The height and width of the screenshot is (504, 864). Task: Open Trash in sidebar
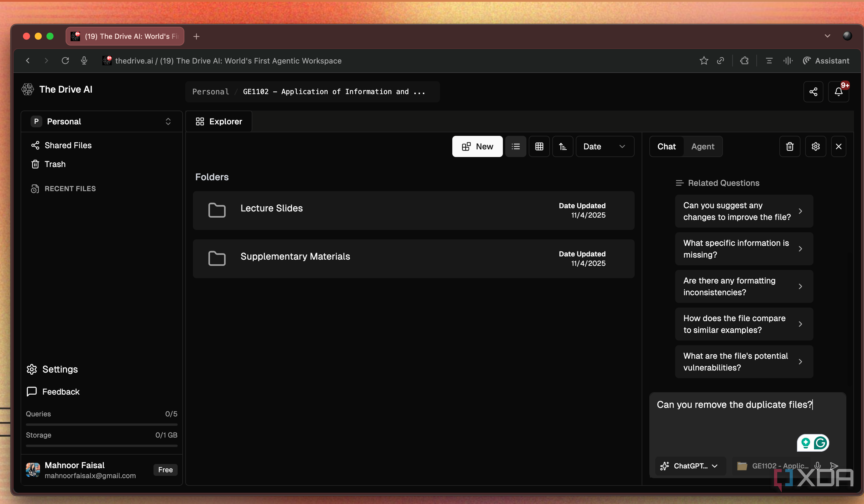[x=48, y=164]
